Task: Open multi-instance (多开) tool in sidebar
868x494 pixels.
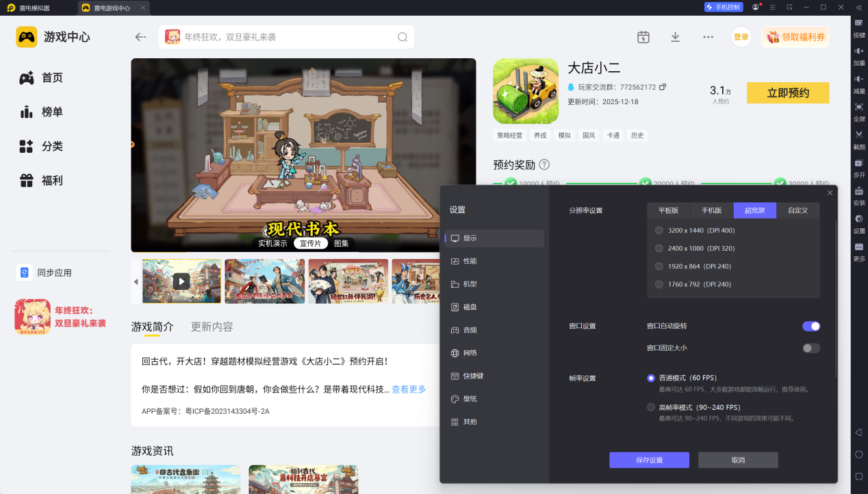Action: click(858, 163)
